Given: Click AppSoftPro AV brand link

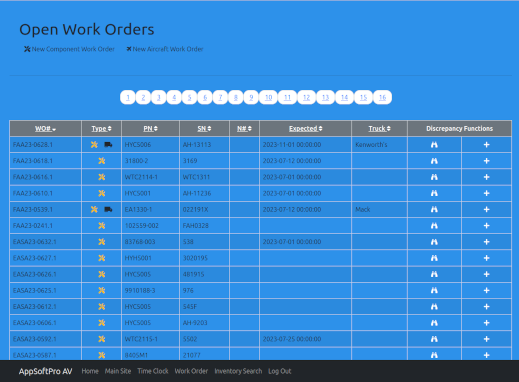Looking at the screenshot, I should click(45, 371).
